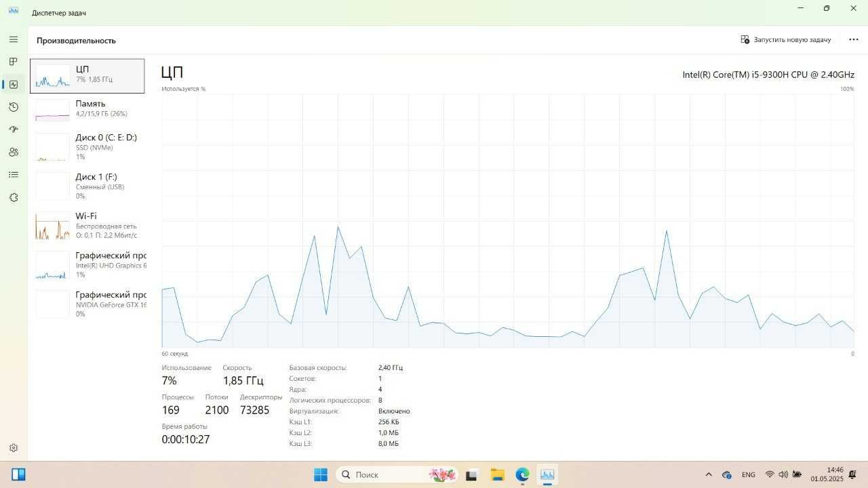Screen dimensions: 868x488
Task: Show hidden tray icons chevron
Action: (709, 474)
